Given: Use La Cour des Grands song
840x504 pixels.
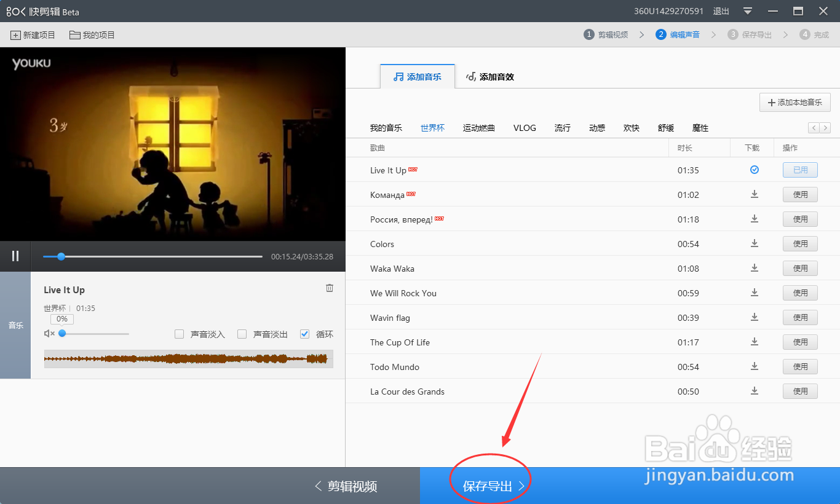Looking at the screenshot, I should tap(800, 392).
